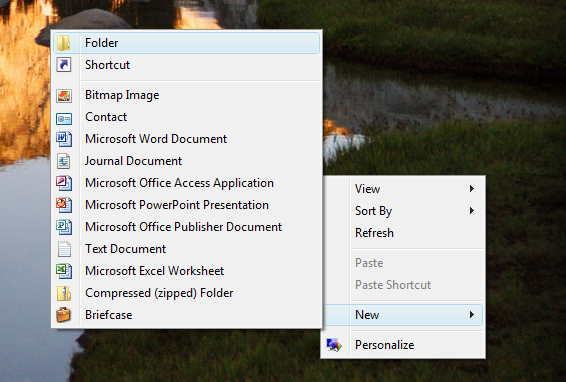Screen dimensions: 566x382
Task: Click the yellow Folder icon
Action: coord(64,43)
